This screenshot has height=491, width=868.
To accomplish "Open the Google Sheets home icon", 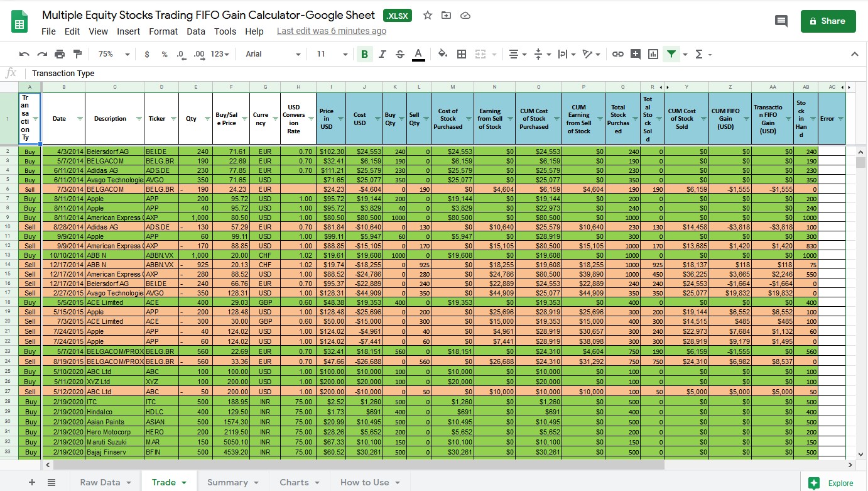I will tap(19, 22).
